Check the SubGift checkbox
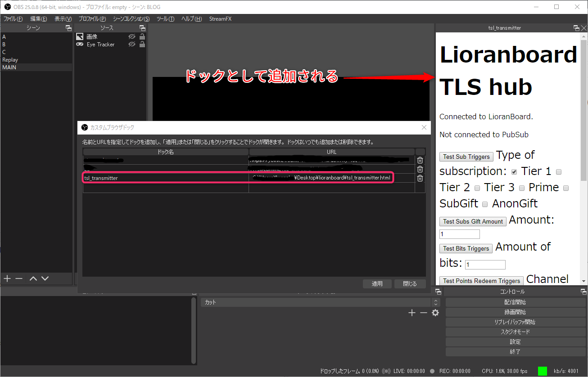 coord(566,188)
